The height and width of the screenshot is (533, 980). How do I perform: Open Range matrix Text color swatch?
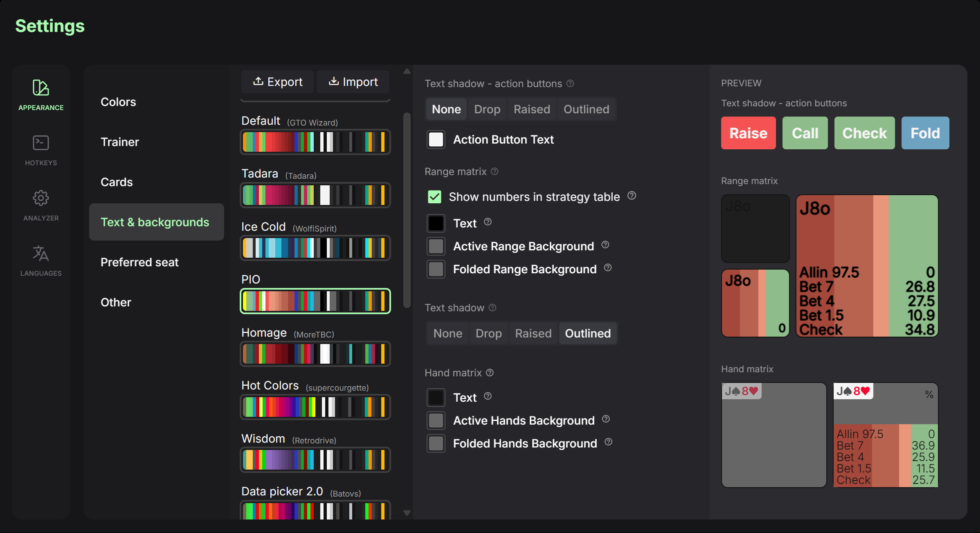pos(436,223)
